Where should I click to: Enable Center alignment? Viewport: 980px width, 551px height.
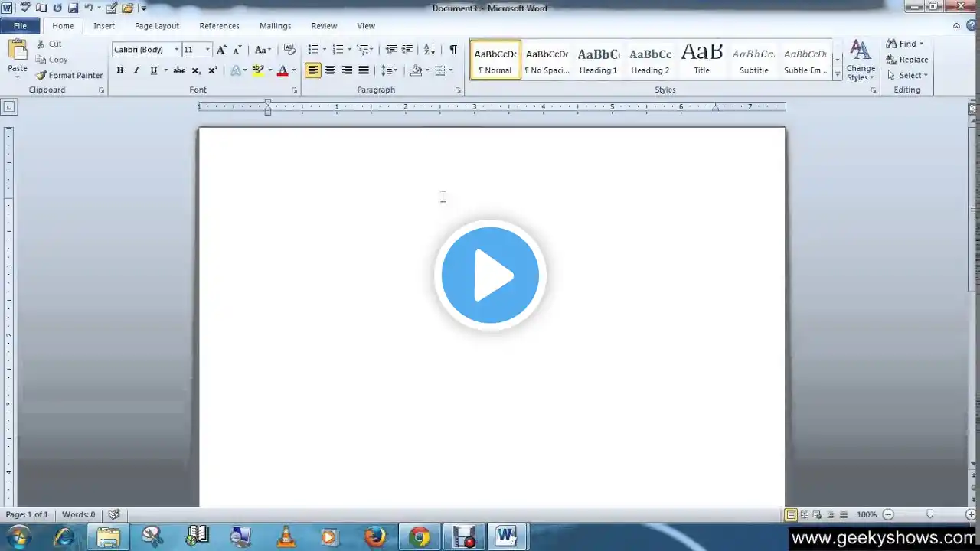(x=330, y=70)
